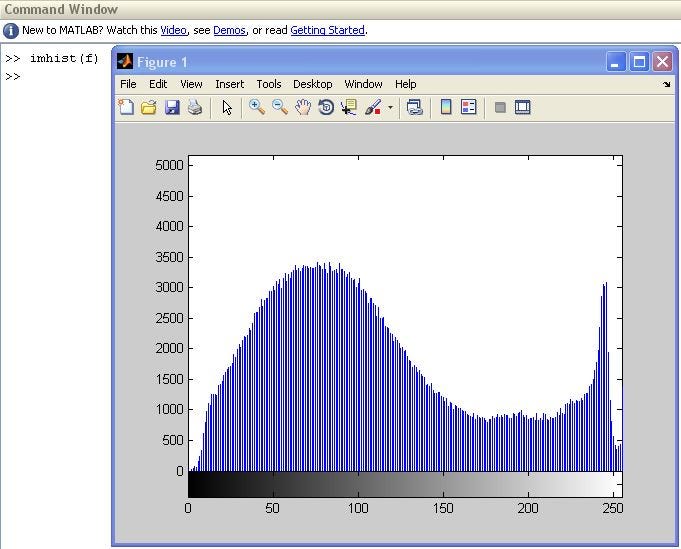The width and height of the screenshot is (681, 549).
Task: Open the Desktop menu in Figure 1
Action: [313, 84]
